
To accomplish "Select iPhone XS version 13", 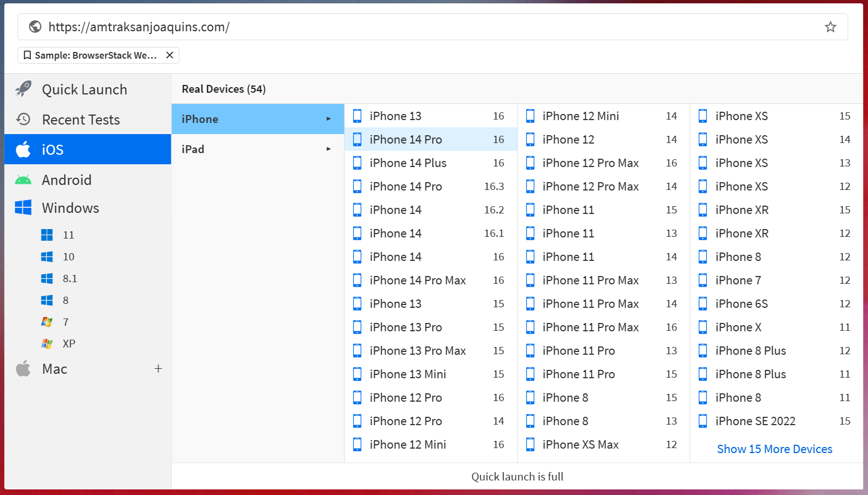I will coord(777,163).
